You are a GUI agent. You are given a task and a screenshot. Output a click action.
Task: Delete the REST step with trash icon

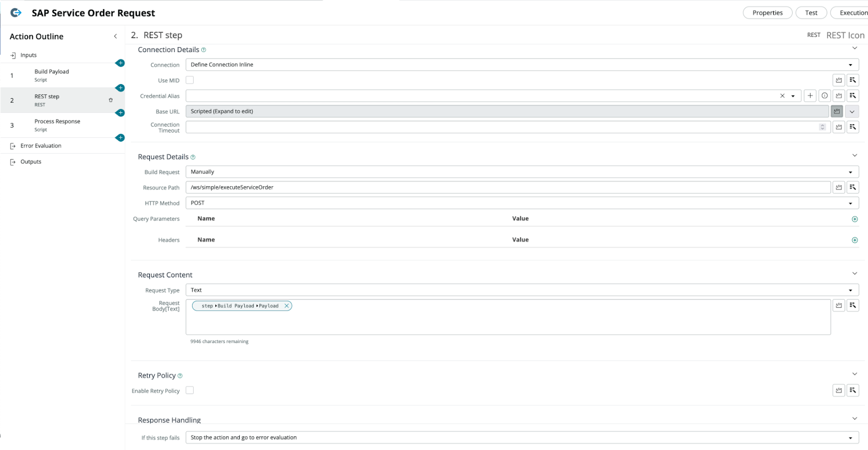(x=111, y=100)
